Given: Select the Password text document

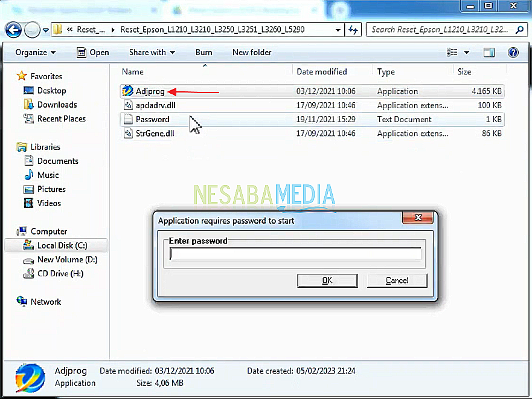Looking at the screenshot, I should pos(152,119).
